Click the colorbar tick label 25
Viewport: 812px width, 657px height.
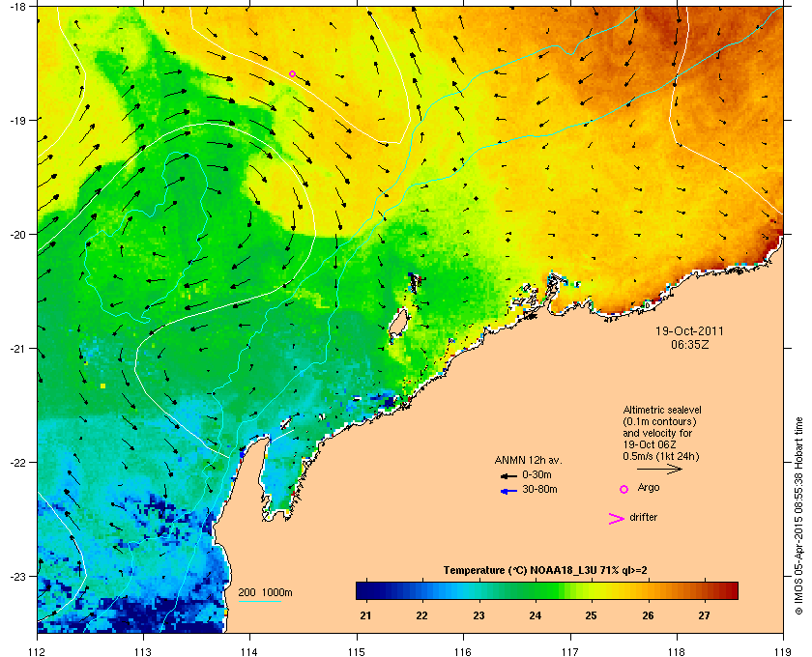point(591,615)
